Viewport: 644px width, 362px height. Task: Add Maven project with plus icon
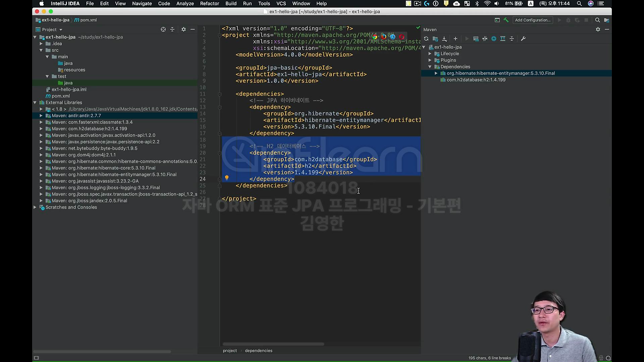[x=455, y=39]
